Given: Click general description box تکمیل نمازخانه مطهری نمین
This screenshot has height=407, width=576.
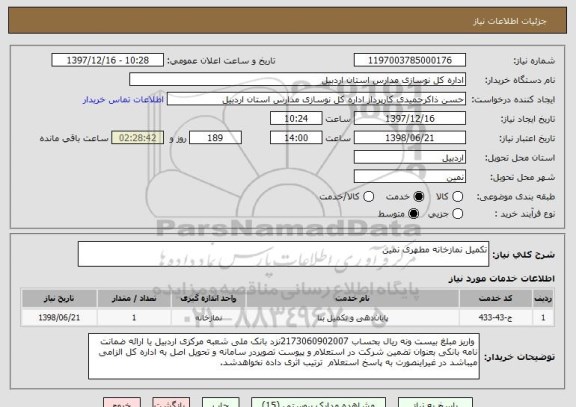Looking at the screenshot, I should pos(283,254).
